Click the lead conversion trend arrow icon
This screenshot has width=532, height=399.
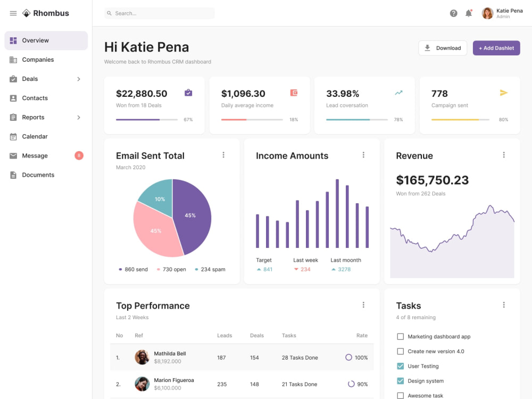click(x=398, y=93)
